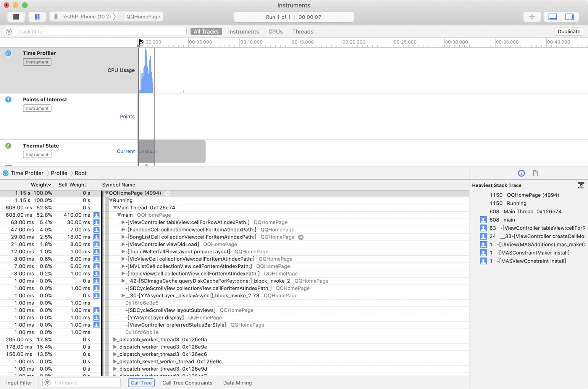Toggle the bottom detail pane visibility
Viewport: 588px width, 389px height.
click(552, 17)
